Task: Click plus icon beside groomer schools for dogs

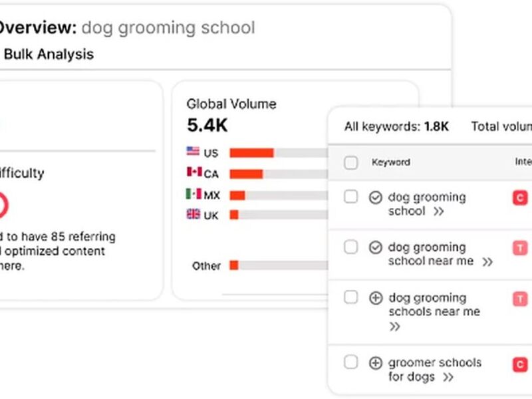Action: (375, 363)
